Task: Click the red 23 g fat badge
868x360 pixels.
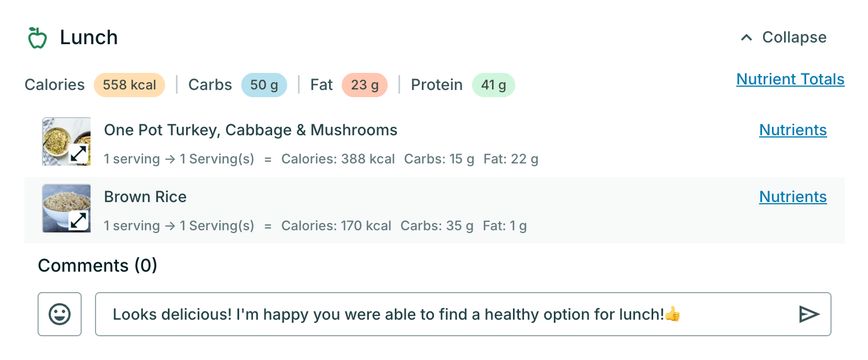Action: (x=364, y=85)
